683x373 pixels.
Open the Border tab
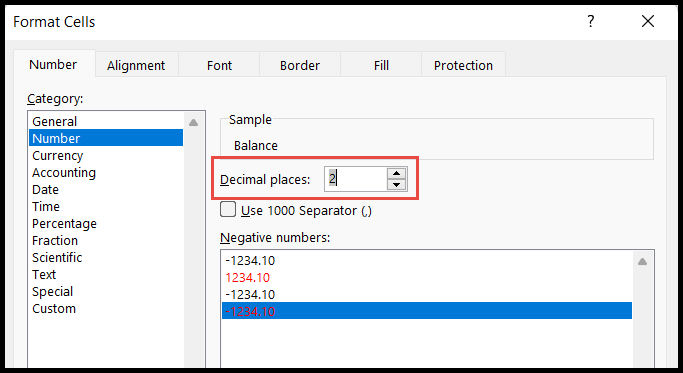tap(300, 65)
